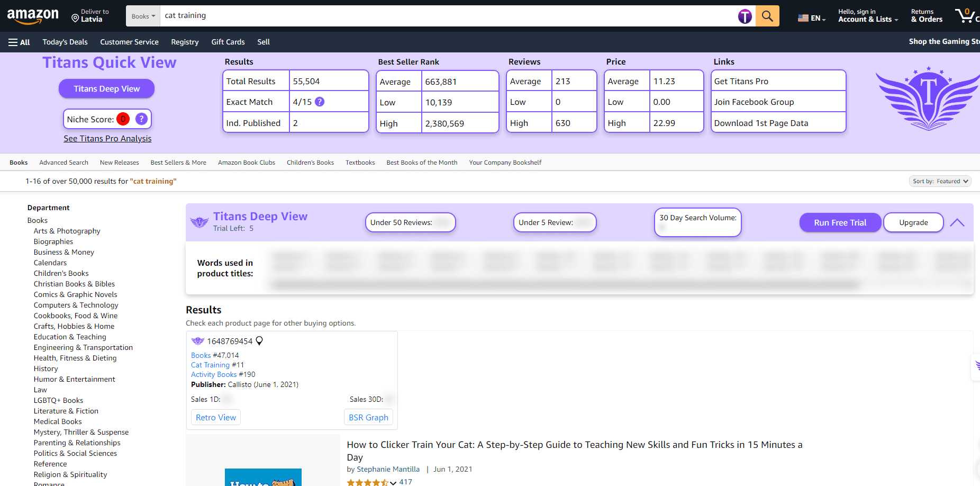
Task: Click the red Niche Score 0 indicator
Action: (123, 119)
